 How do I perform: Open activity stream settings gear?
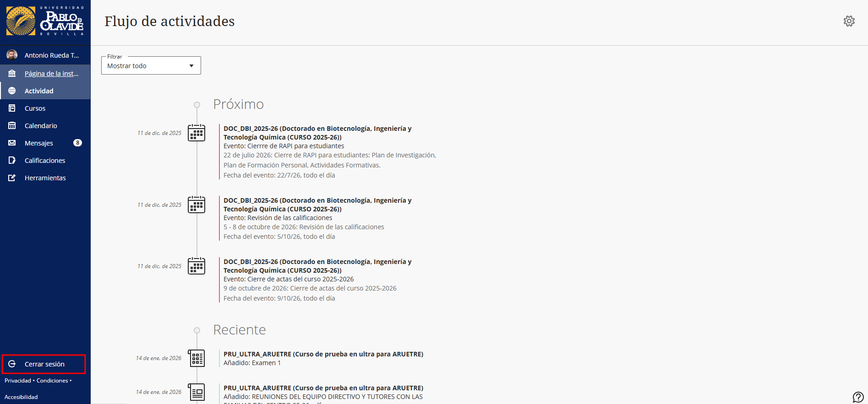(849, 21)
